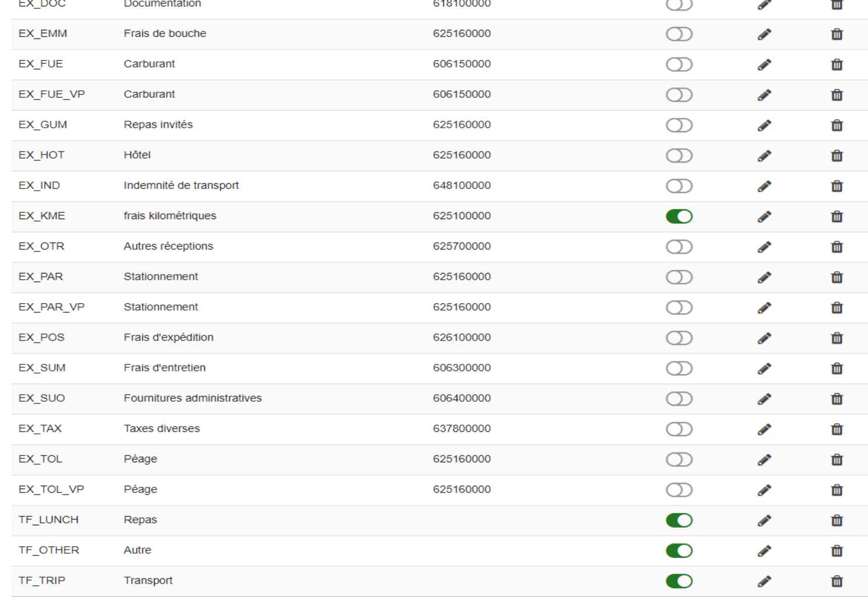
Task: Disable the EX_KME frais kilométriques toggle
Action: tap(679, 216)
